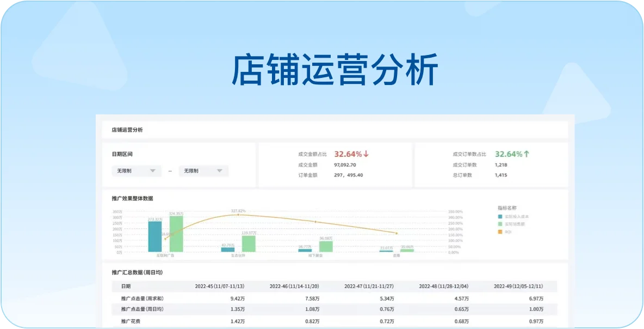Click the 96.08万 green bar for 线下展会
The width and height of the screenshot is (644, 329).
[326, 246]
